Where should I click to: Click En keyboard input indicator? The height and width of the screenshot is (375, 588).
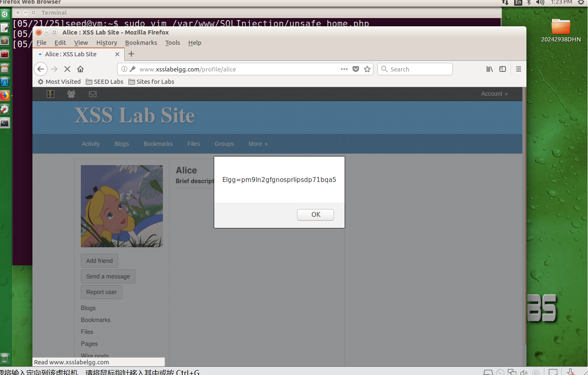518,2
